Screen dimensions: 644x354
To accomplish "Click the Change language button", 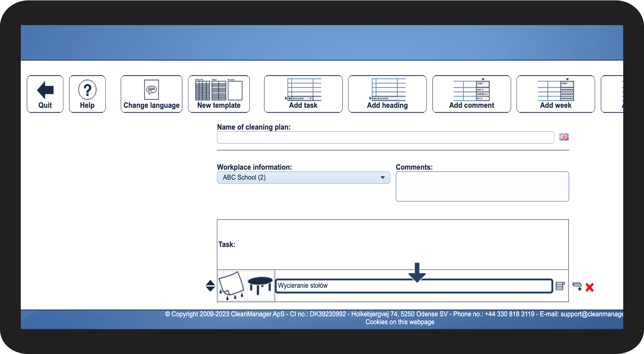I will pos(152,94).
